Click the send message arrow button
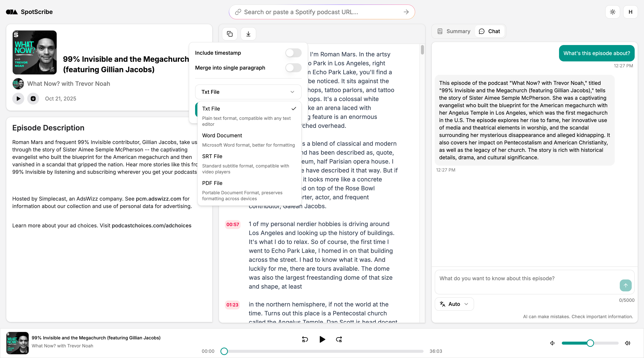Viewport: 644px width, 358px height. (626, 285)
